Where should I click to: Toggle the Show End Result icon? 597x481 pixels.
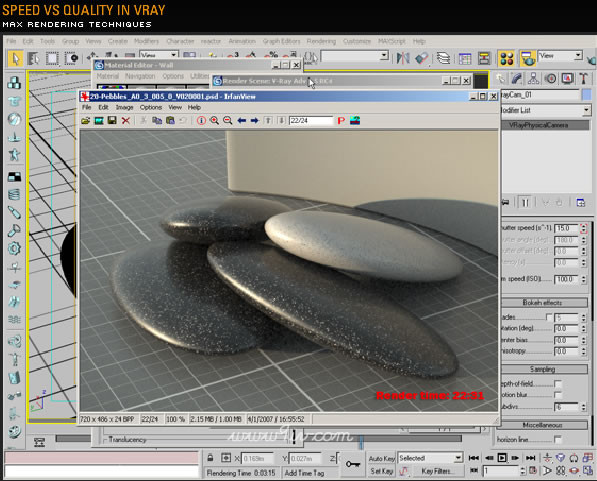tap(525, 203)
